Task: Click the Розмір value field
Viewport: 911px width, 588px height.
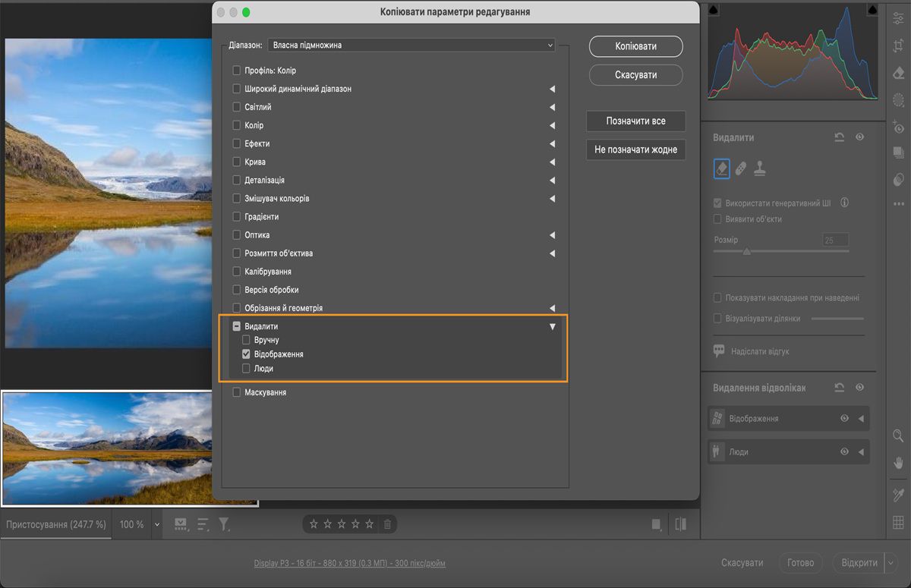Action: point(836,240)
